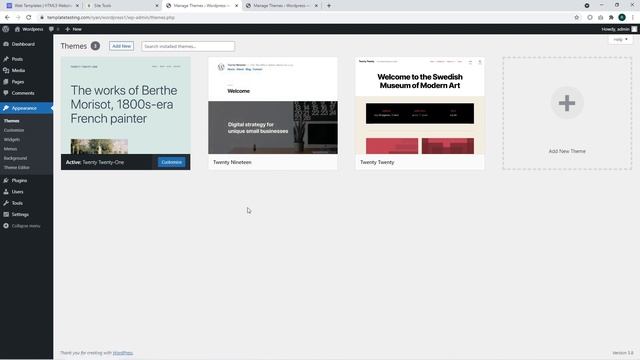
Task: Open the Customize submenu link
Action: click(14, 130)
